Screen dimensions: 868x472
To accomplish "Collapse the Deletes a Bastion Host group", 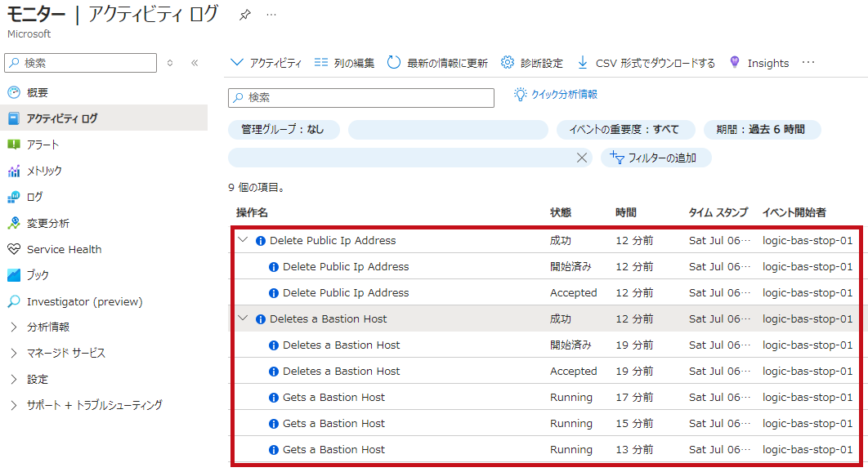I will coord(243,318).
